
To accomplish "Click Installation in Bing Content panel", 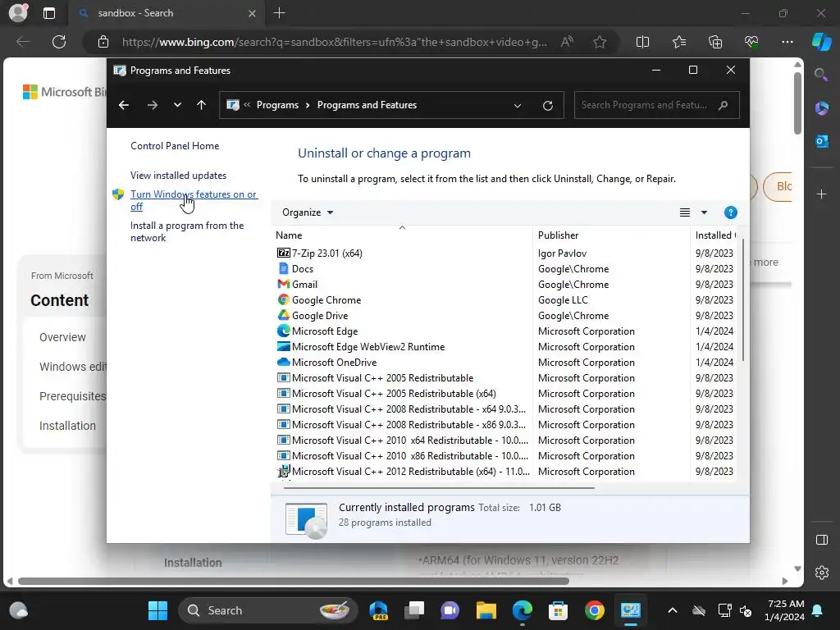I will tap(67, 426).
